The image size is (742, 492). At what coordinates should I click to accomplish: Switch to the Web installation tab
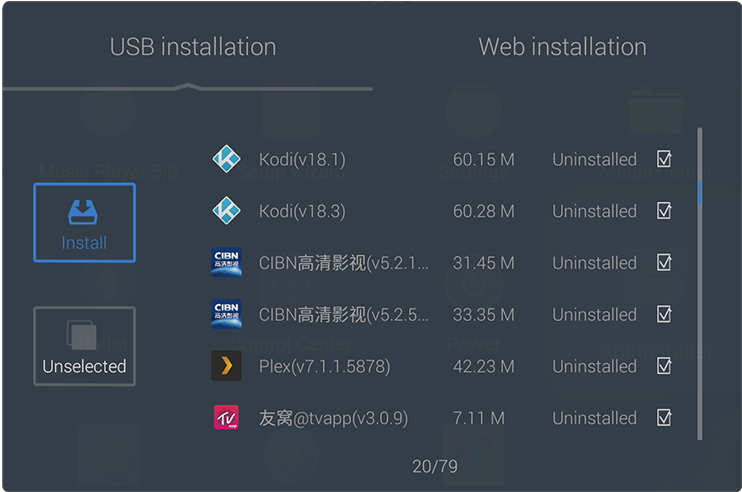562,47
